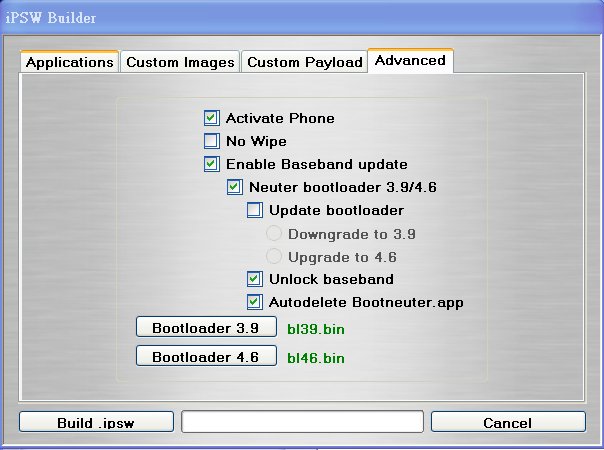The height and width of the screenshot is (450, 604).
Task: Select Downgrade to 3.9 radio button
Action: [274, 233]
